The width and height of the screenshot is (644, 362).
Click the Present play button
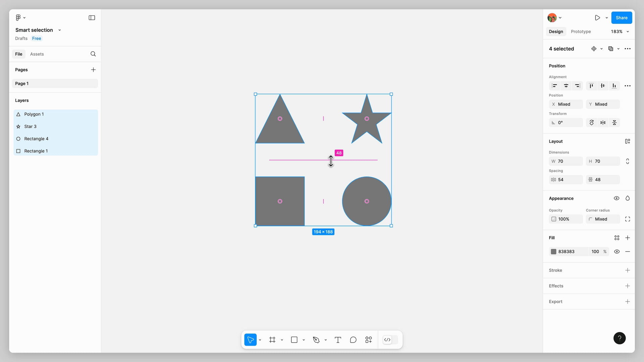597,18
